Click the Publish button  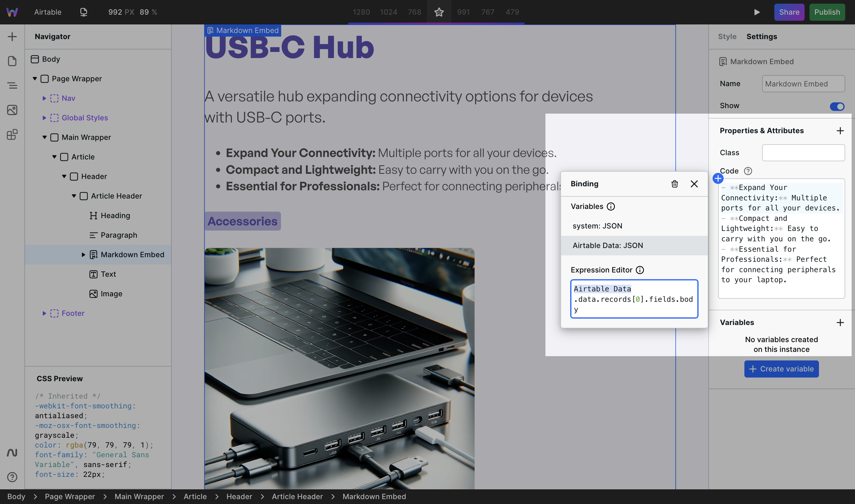tap(827, 12)
